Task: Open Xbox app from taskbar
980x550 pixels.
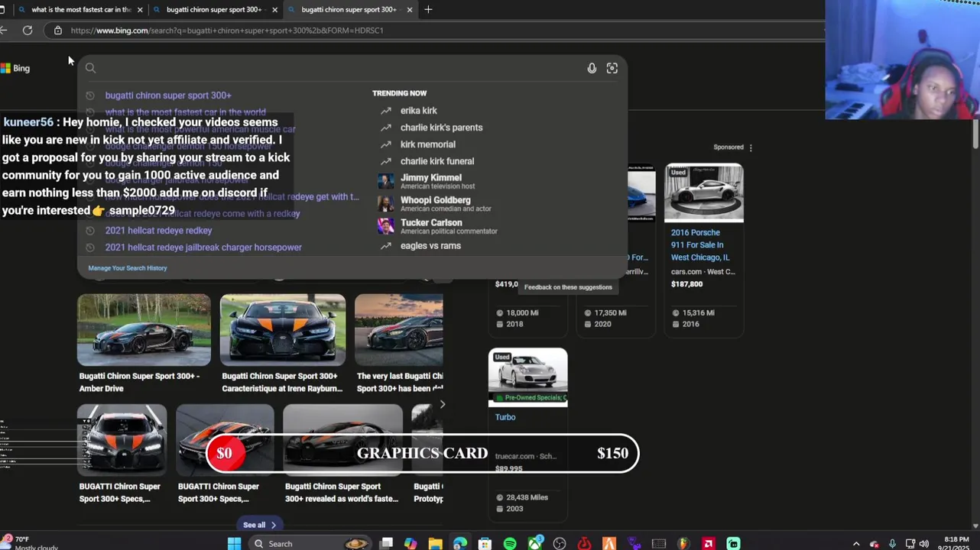Action: 535,544
